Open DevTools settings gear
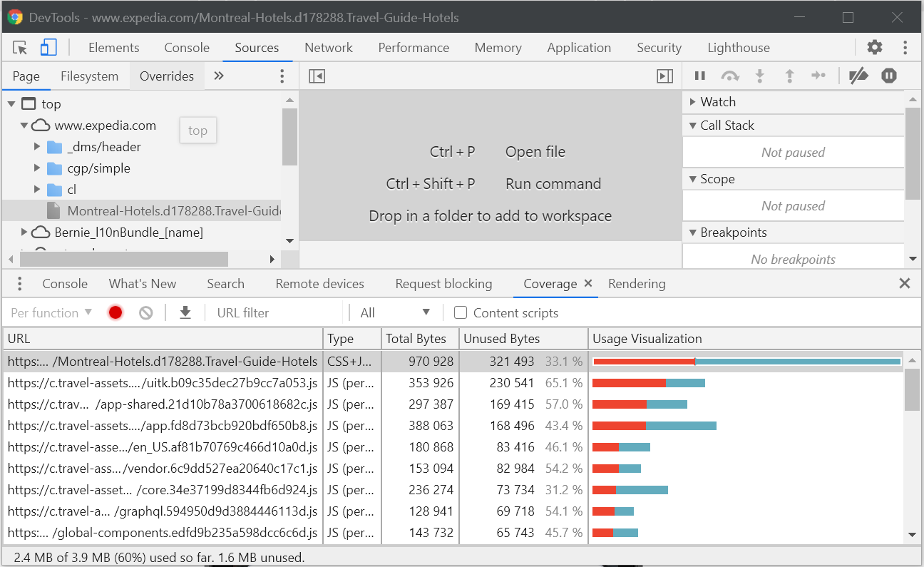Screen dimensions: 924x567 [x=875, y=48]
